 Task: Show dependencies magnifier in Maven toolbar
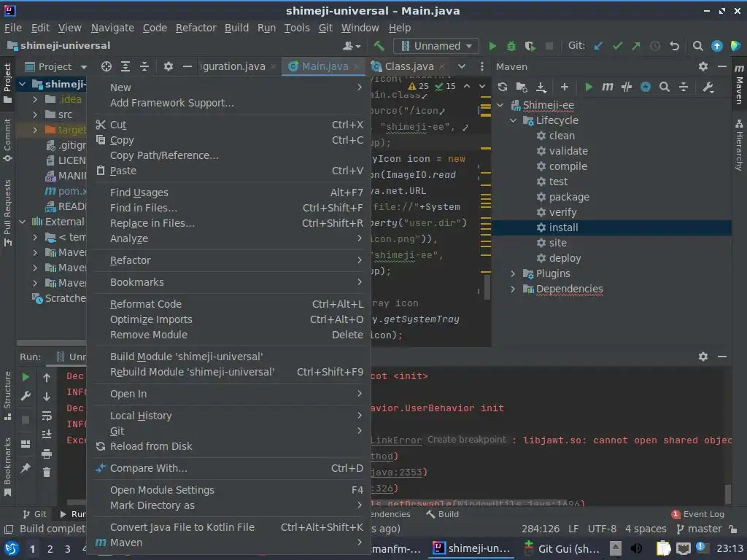pyautogui.click(x=664, y=87)
